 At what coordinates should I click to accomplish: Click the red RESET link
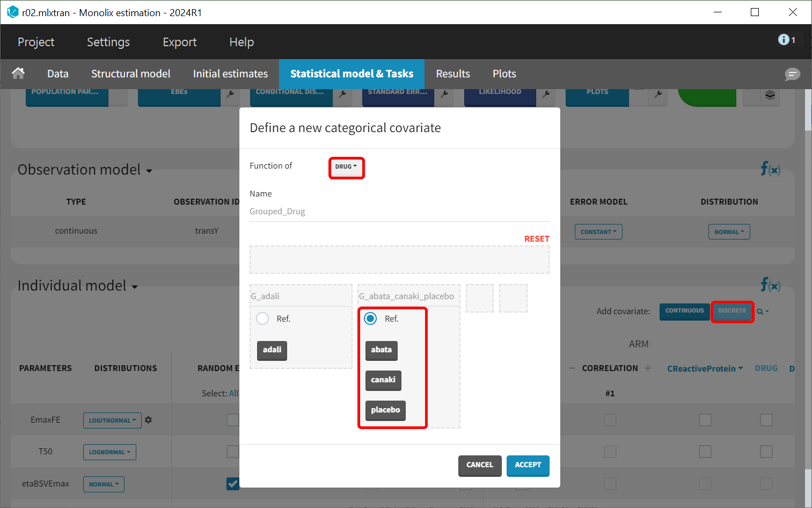coord(536,239)
